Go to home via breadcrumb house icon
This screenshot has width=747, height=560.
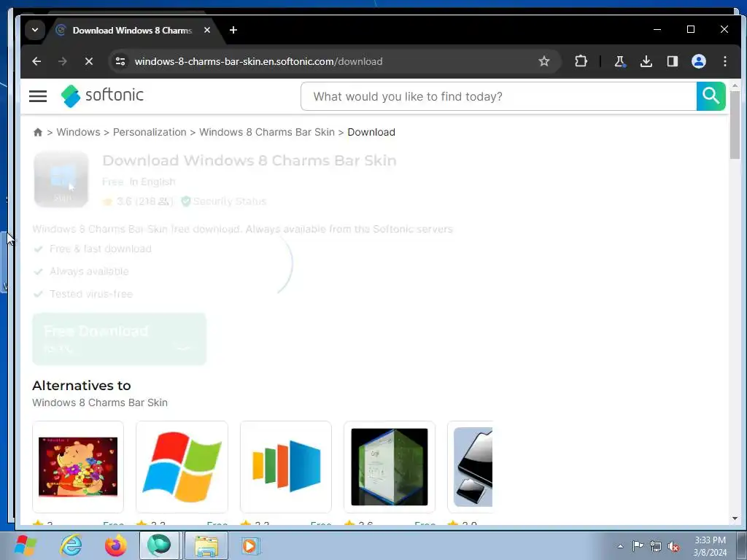click(x=38, y=133)
